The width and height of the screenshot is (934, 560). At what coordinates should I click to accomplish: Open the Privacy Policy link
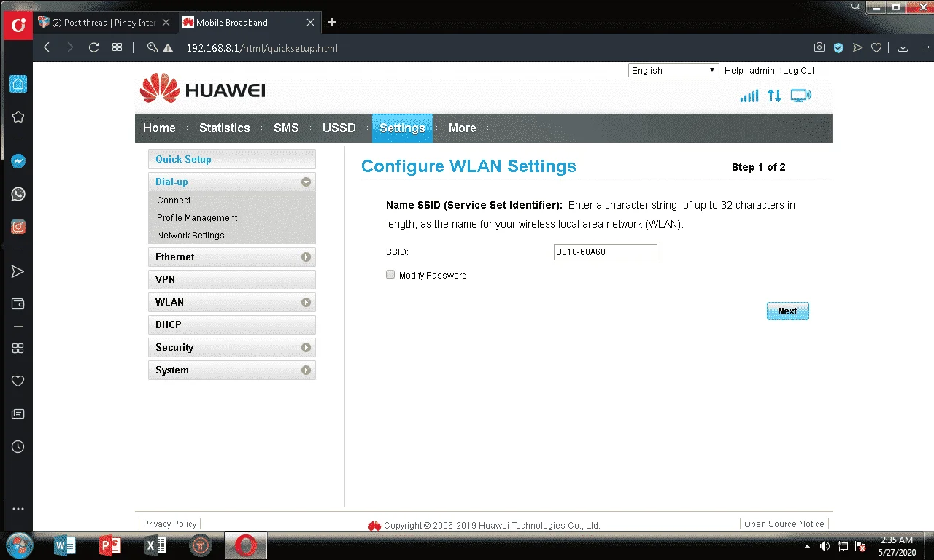170,524
